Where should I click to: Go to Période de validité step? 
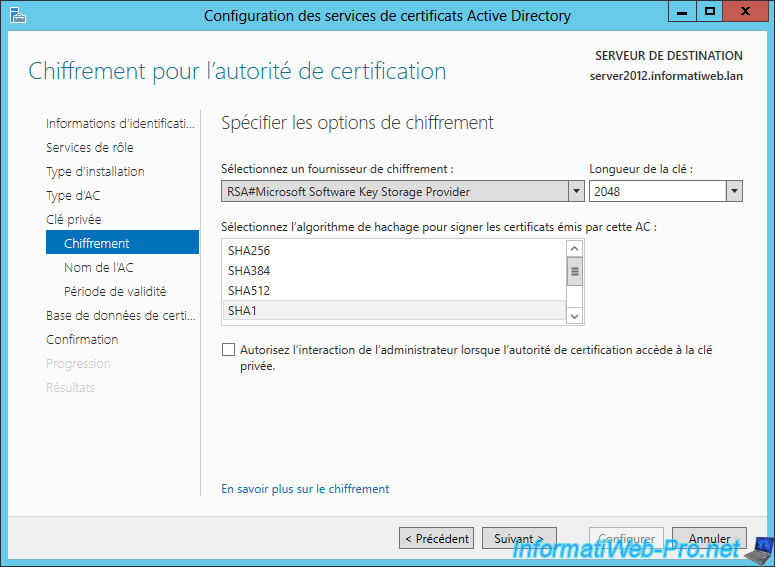click(115, 292)
